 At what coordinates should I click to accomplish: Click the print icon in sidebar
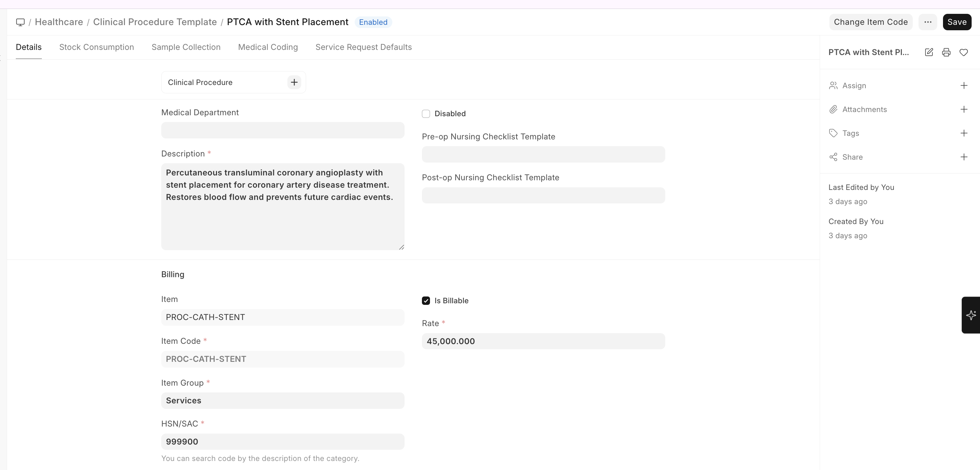click(946, 52)
